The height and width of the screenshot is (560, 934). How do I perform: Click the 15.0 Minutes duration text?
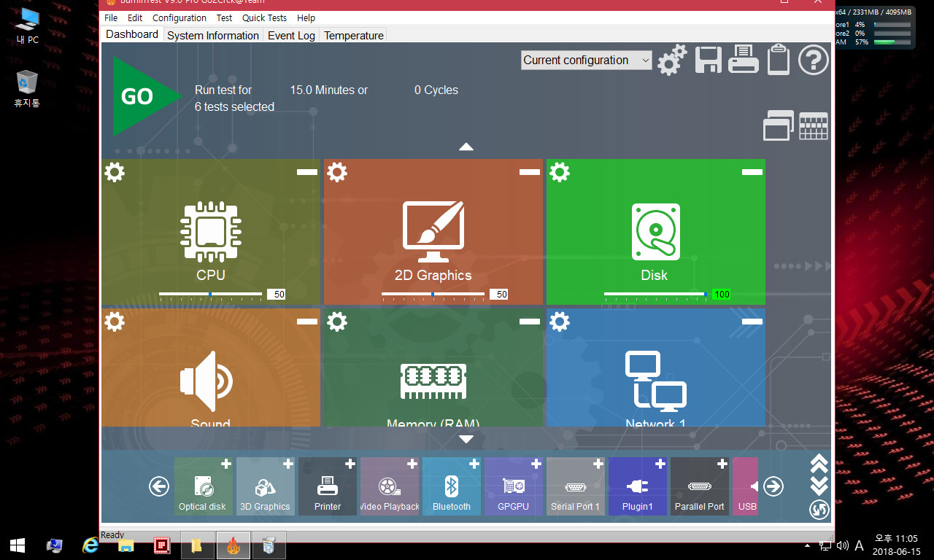point(329,90)
